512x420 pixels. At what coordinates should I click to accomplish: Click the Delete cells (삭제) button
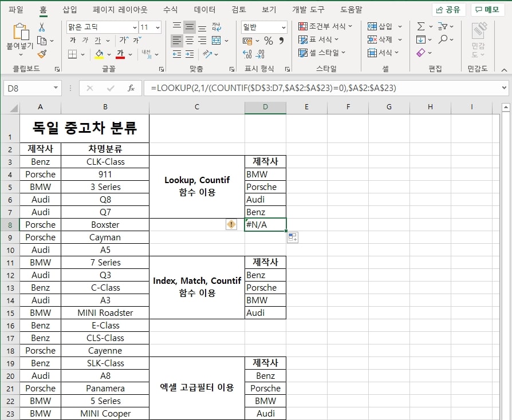(381, 39)
